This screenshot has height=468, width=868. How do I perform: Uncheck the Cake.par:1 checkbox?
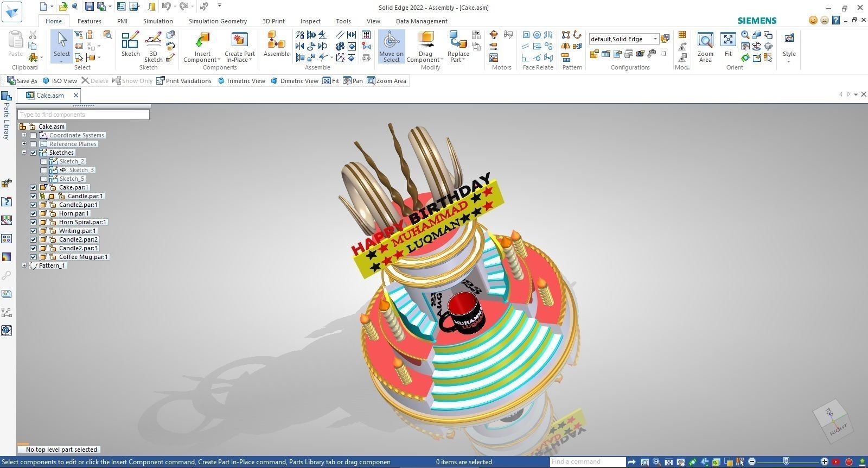(34, 187)
